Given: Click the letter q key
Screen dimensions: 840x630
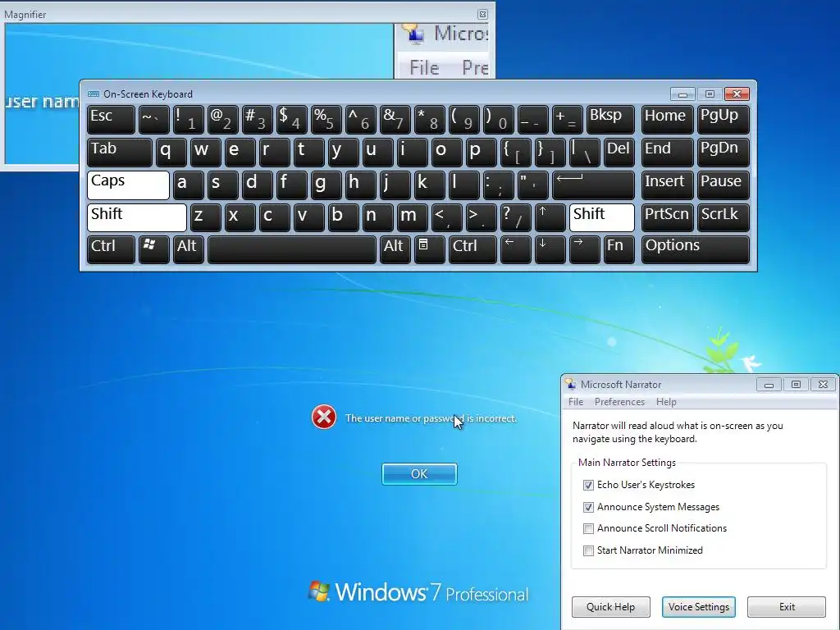Looking at the screenshot, I should point(171,152).
